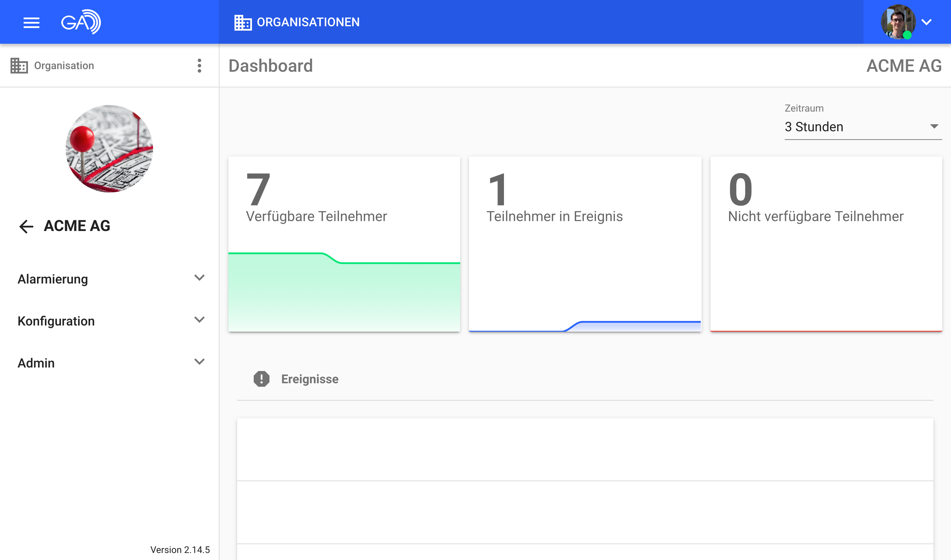The width and height of the screenshot is (951, 560).
Task: Open the Teilnehmer in Ereignis card
Action: pos(584,244)
